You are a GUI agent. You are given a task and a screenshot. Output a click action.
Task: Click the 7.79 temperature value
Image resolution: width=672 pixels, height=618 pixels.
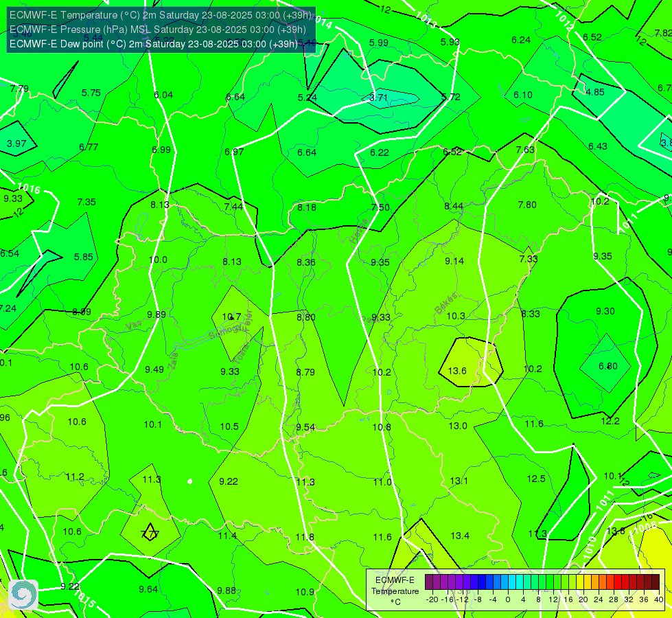pos(19,89)
